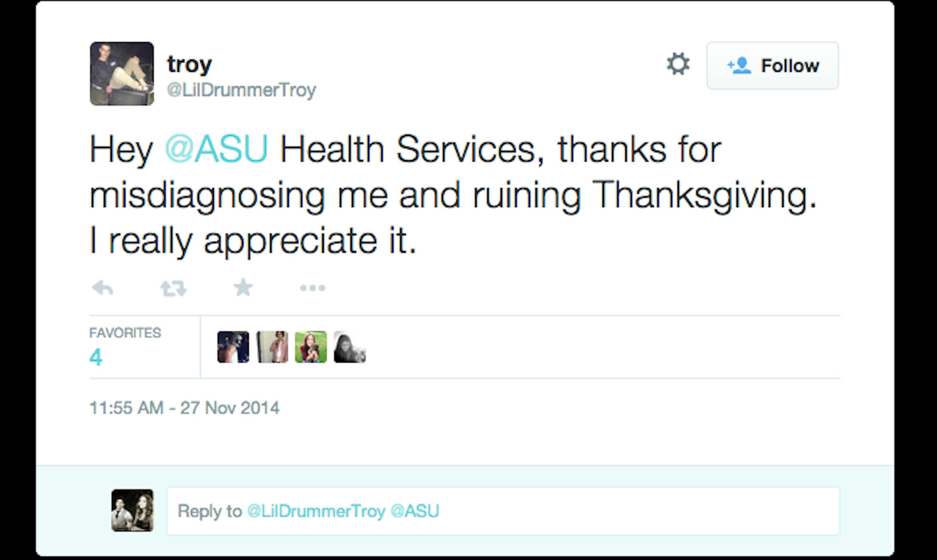Open first favoriter's dark avatar
The height and width of the screenshot is (560, 937).
click(233, 347)
